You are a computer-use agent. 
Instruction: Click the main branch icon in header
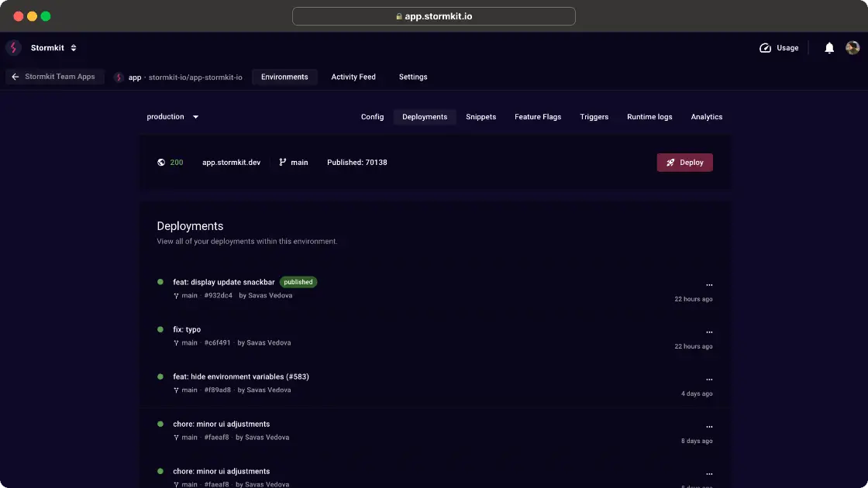[283, 162]
